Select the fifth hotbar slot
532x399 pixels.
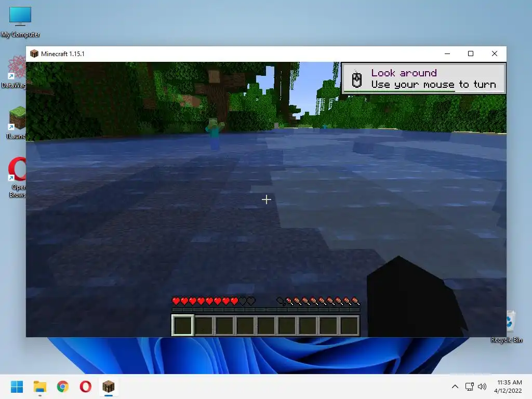(266, 325)
